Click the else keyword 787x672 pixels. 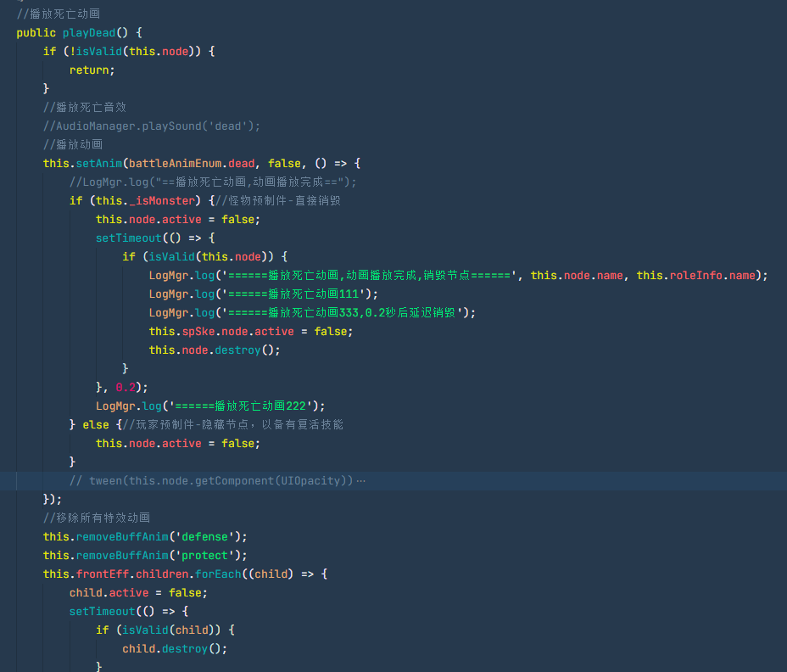95,425
